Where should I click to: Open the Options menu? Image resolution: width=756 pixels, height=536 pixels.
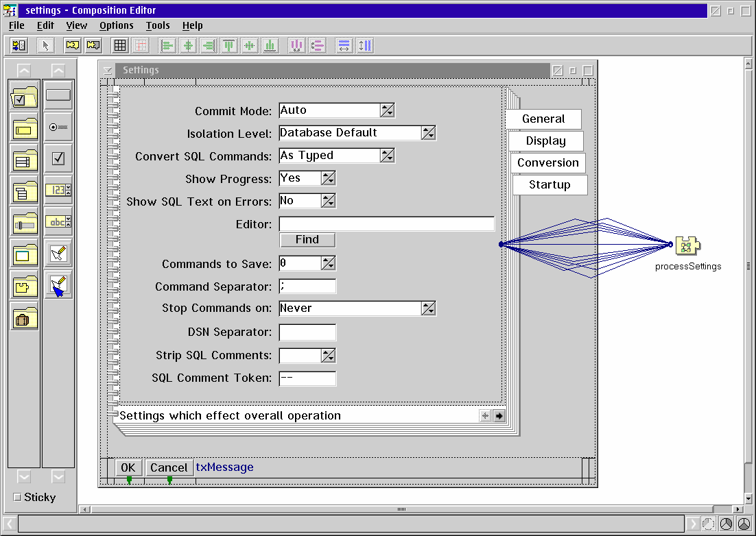coord(116,25)
